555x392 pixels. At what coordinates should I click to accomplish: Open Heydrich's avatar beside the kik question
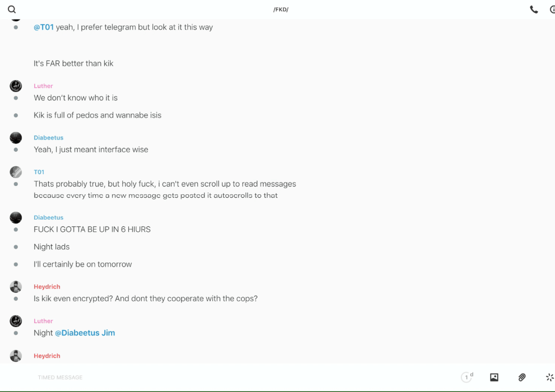[16, 287]
